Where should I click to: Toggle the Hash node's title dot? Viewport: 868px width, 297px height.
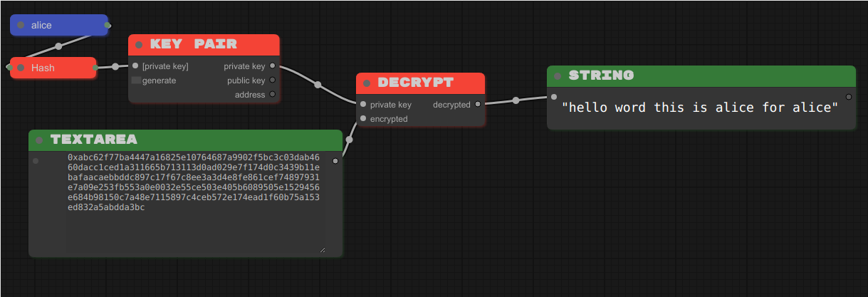[21, 68]
